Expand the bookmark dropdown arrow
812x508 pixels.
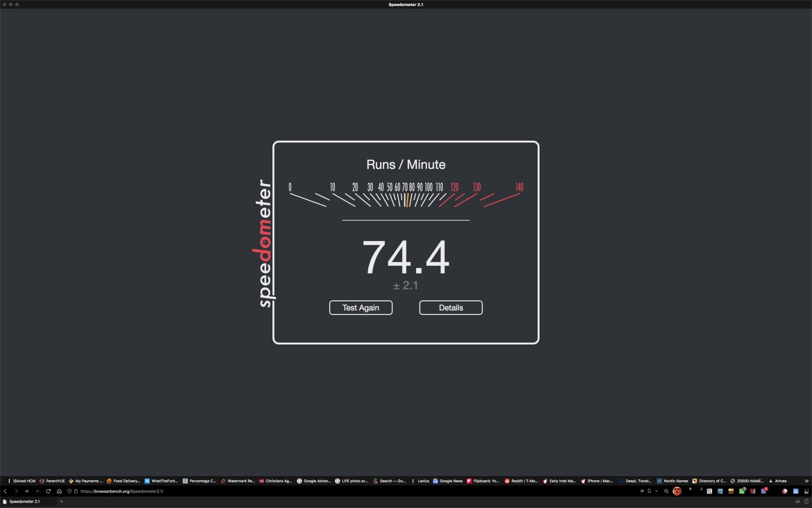656,491
